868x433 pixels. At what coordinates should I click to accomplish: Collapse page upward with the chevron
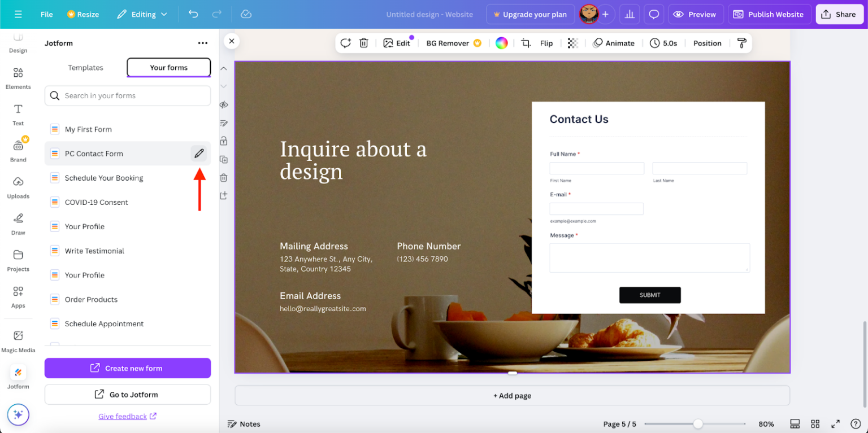click(x=223, y=68)
